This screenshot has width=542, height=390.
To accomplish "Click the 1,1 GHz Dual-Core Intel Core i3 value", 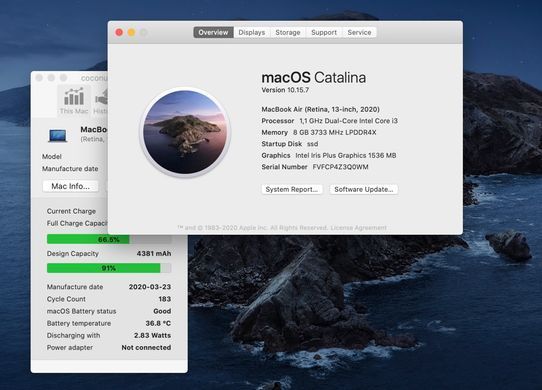I will point(348,121).
